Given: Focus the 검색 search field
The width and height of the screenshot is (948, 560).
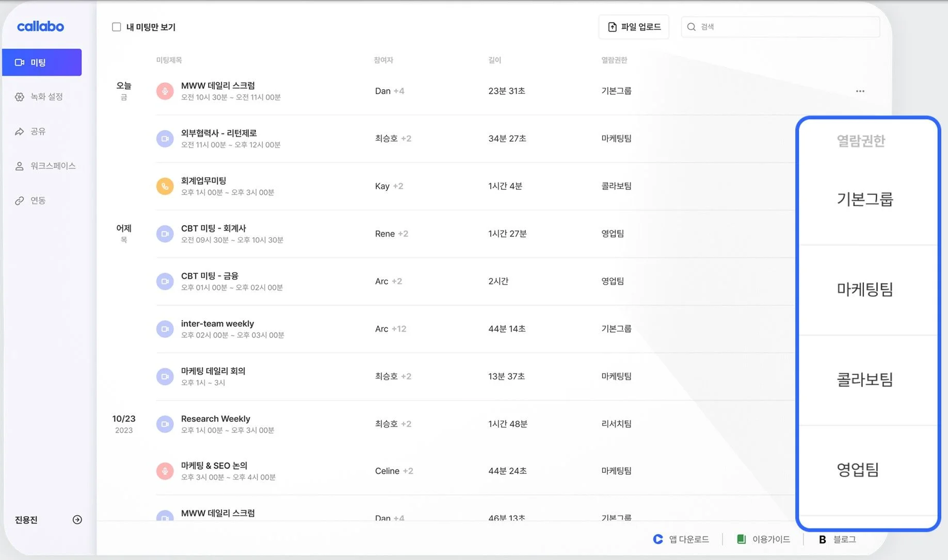Looking at the screenshot, I should [x=784, y=27].
